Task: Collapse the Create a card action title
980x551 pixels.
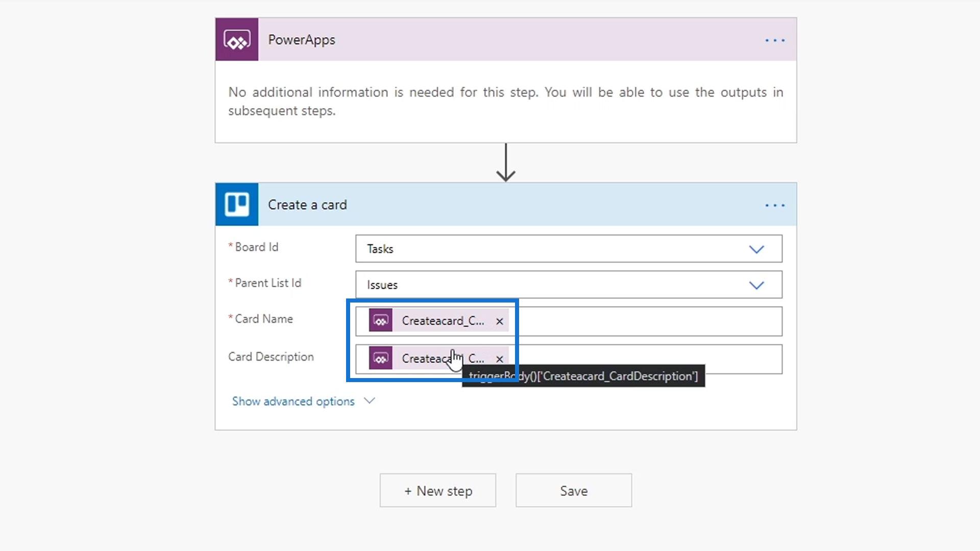Action: 307,205
